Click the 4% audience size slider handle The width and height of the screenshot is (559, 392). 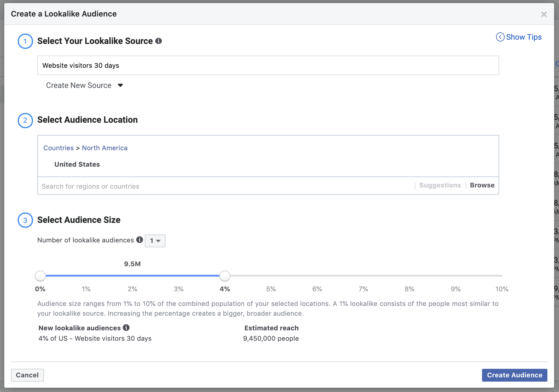pos(225,276)
